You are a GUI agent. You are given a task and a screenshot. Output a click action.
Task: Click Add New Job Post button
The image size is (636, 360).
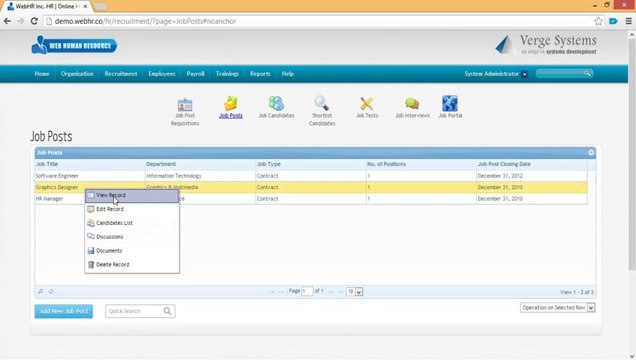click(64, 311)
